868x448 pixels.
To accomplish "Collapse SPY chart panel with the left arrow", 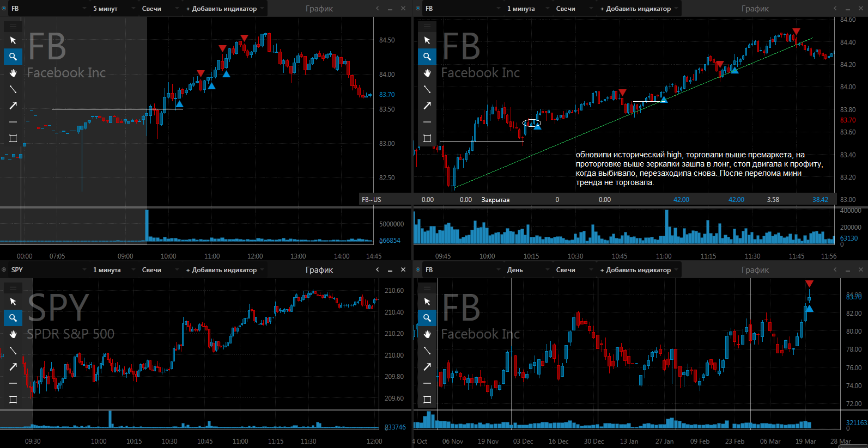I will (378, 269).
